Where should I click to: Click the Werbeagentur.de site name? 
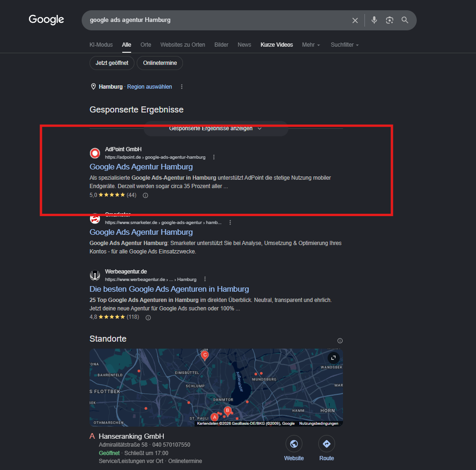[126, 272]
